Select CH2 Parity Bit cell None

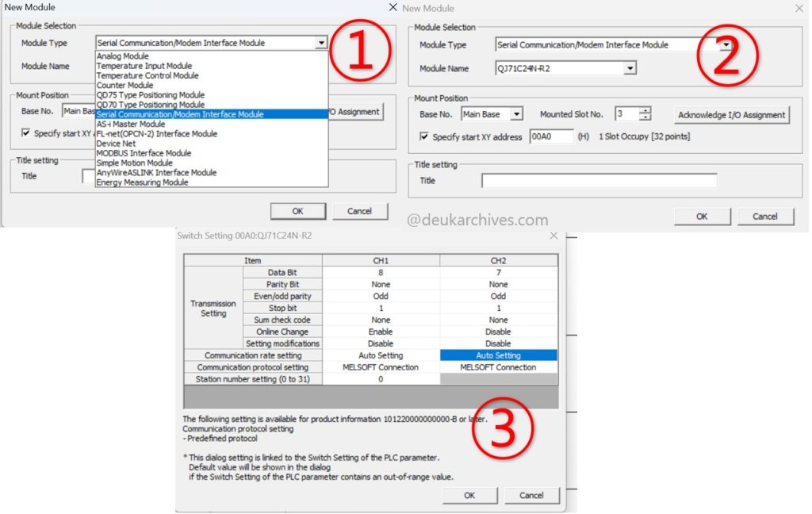pyautogui.click(x=499, y=285)
